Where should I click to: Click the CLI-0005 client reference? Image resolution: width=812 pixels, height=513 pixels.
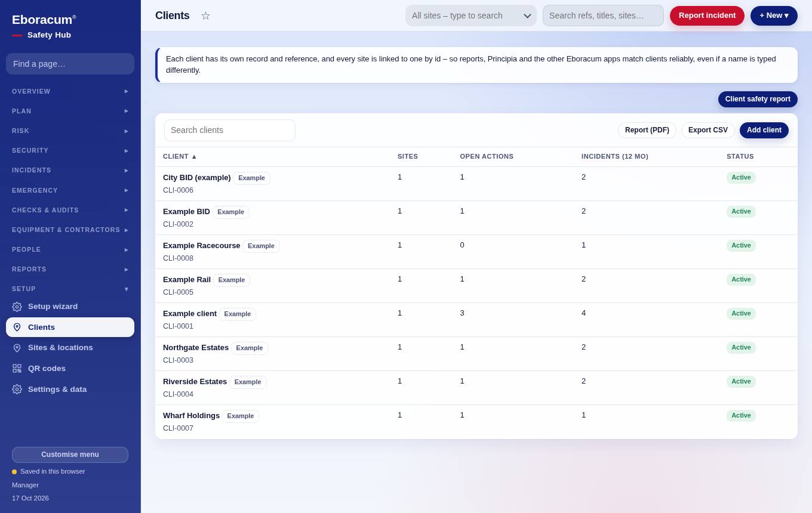[178, 292]
